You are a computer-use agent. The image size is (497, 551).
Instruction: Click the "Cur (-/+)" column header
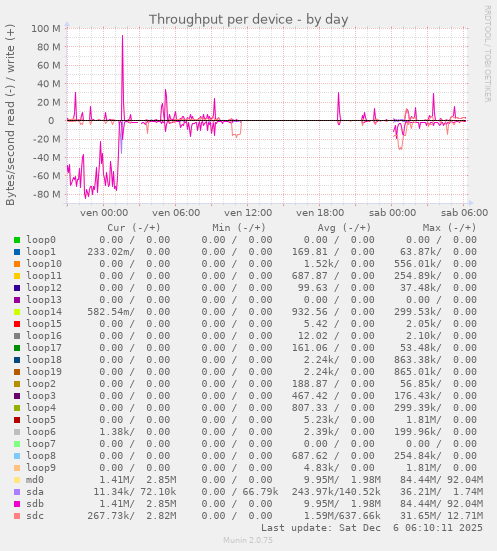tap(134, 228)
